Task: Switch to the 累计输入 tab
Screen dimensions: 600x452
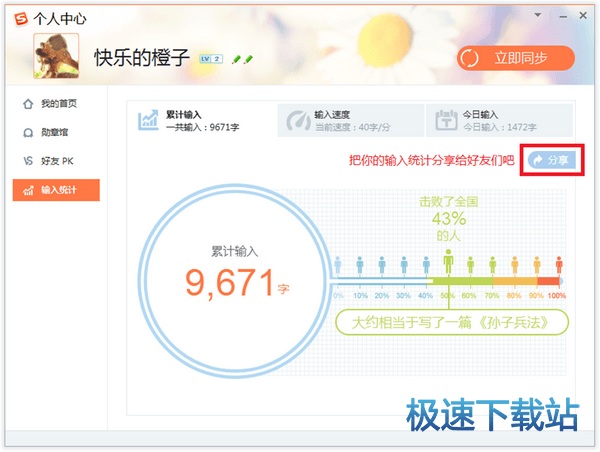Action: pos(202,120)
